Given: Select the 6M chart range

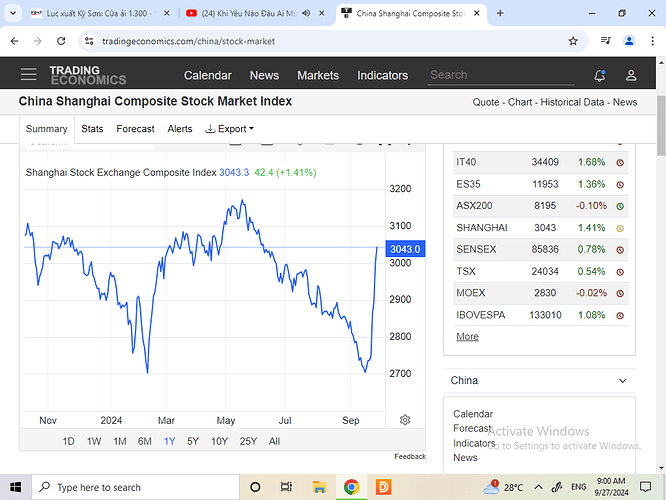Looking at the screenshot, I should click(x=144, y=441).
